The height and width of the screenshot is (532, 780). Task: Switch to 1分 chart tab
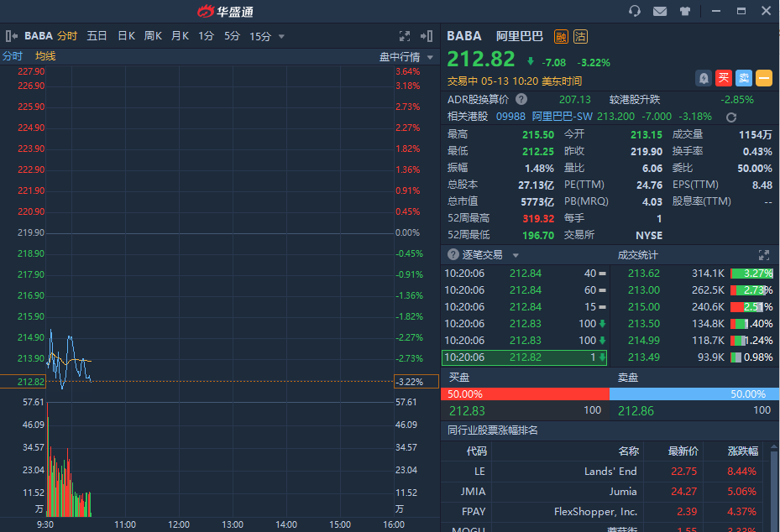point(206,36)
